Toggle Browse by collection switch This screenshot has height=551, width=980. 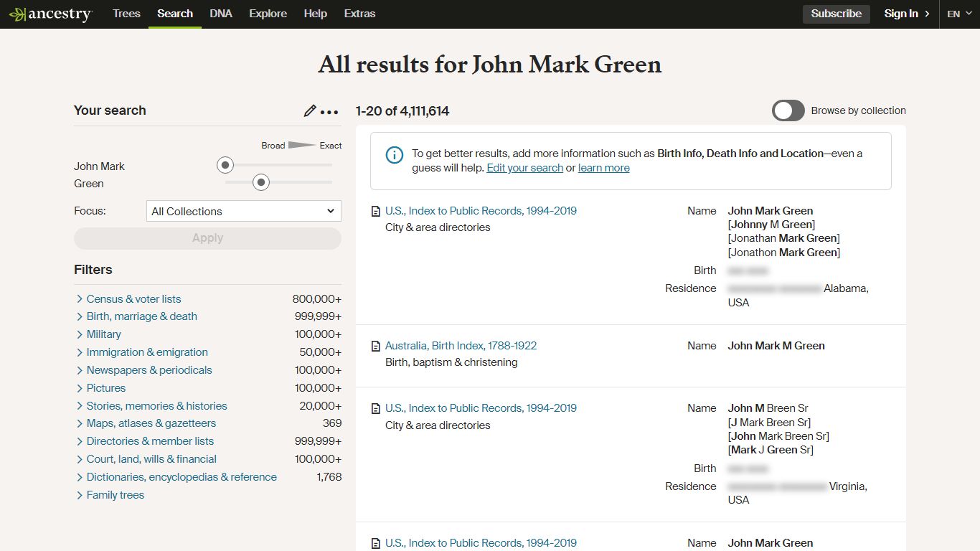788,110
